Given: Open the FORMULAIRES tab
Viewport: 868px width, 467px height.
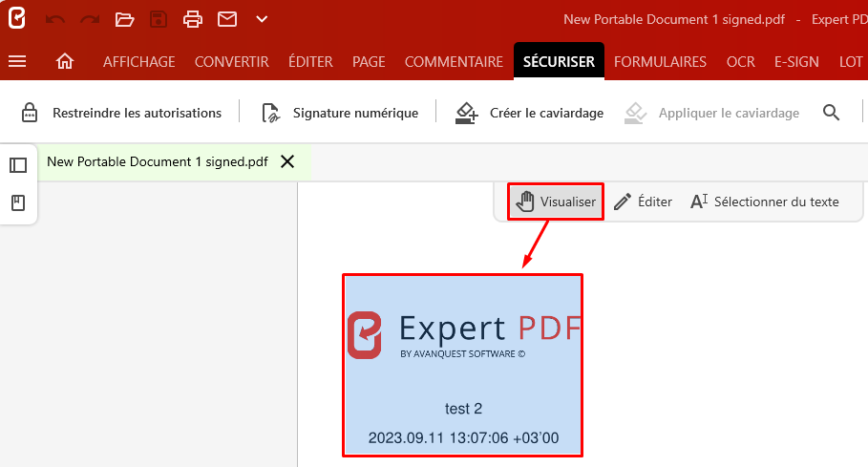Looking at the screenshot, I should pos(661,61).
